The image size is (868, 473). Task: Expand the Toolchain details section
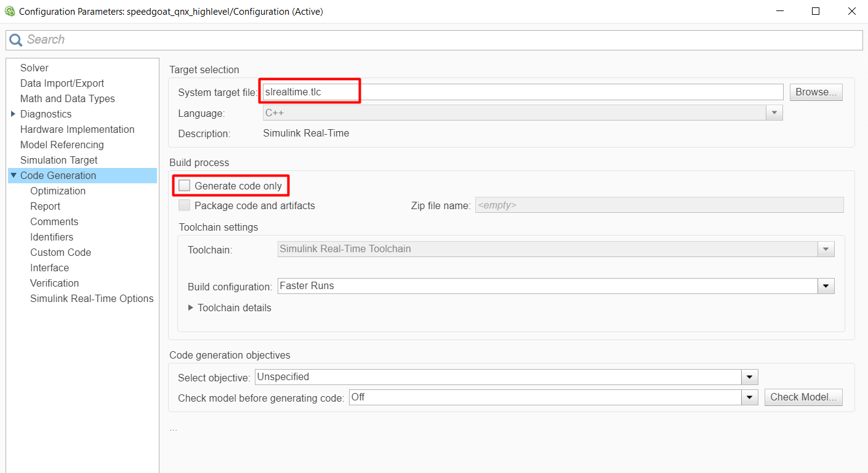(191, 308)
